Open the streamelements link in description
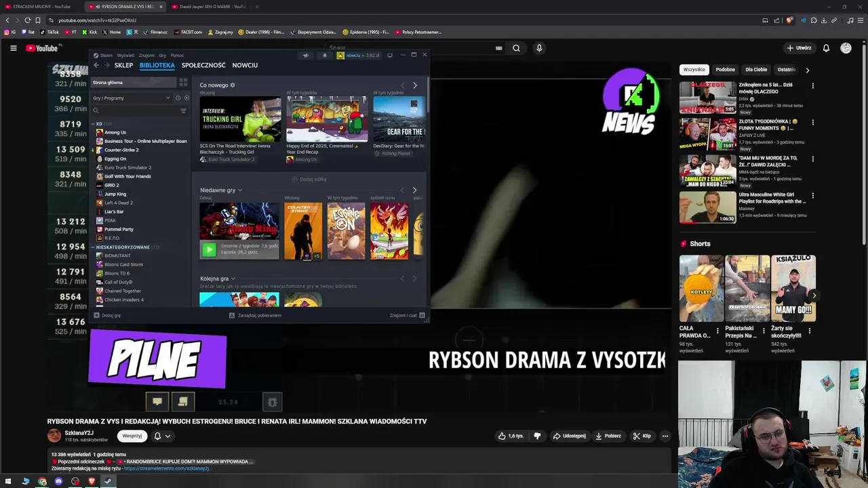868x488 pixels. point(167,468)
